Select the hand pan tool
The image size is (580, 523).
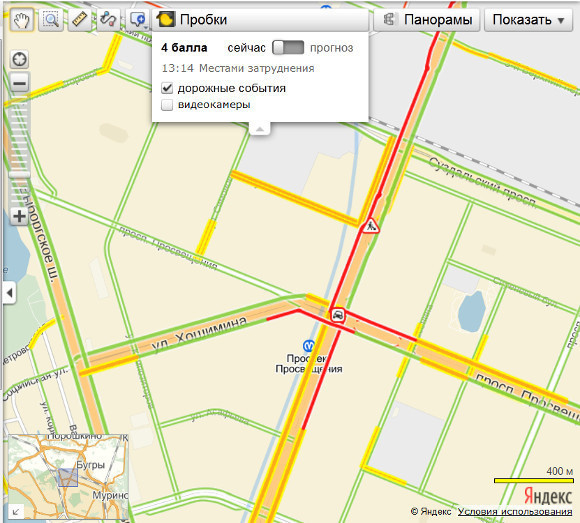click(x=21, y=20)
